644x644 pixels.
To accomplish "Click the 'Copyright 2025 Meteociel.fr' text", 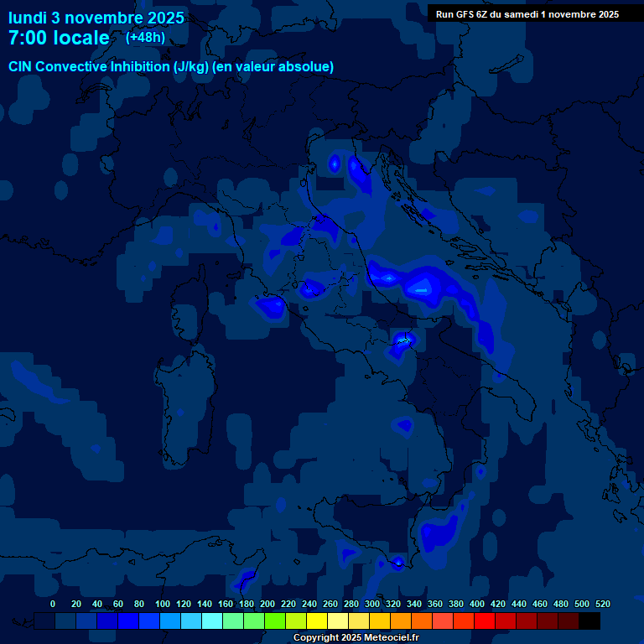I will (x=356, y=637).
